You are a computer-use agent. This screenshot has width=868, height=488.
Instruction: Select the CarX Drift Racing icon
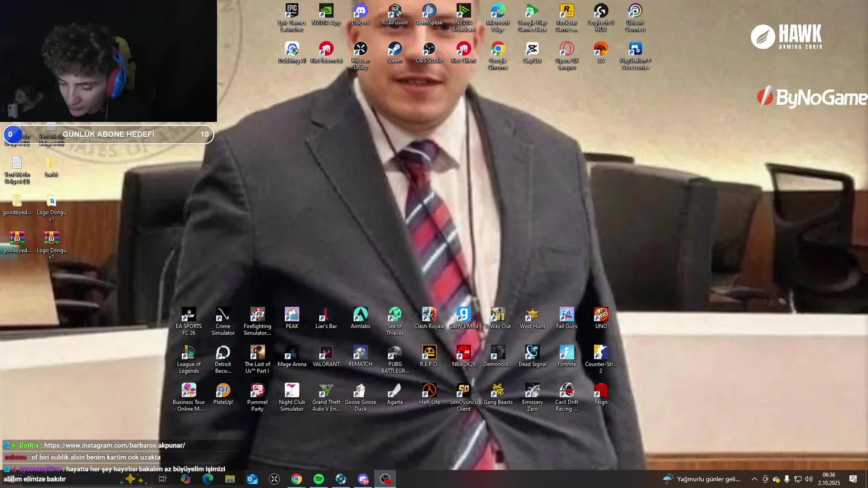coord(567,397)
